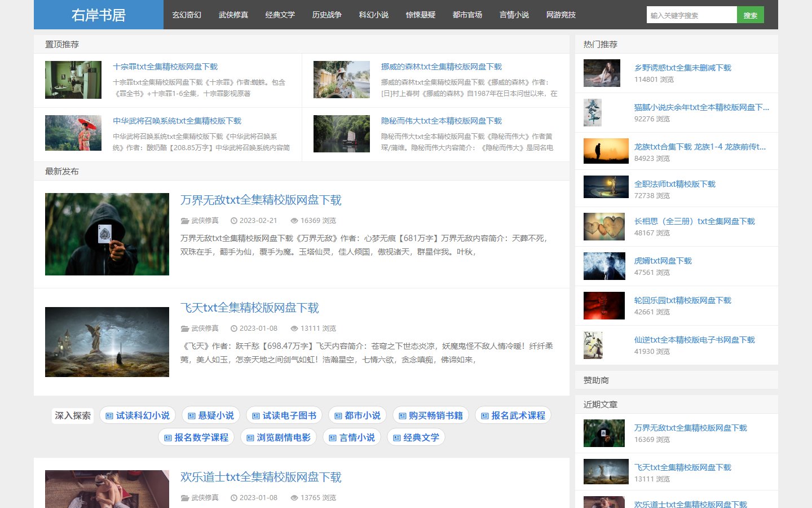Open the 玄幻奇幻 category

pos(187,15)
